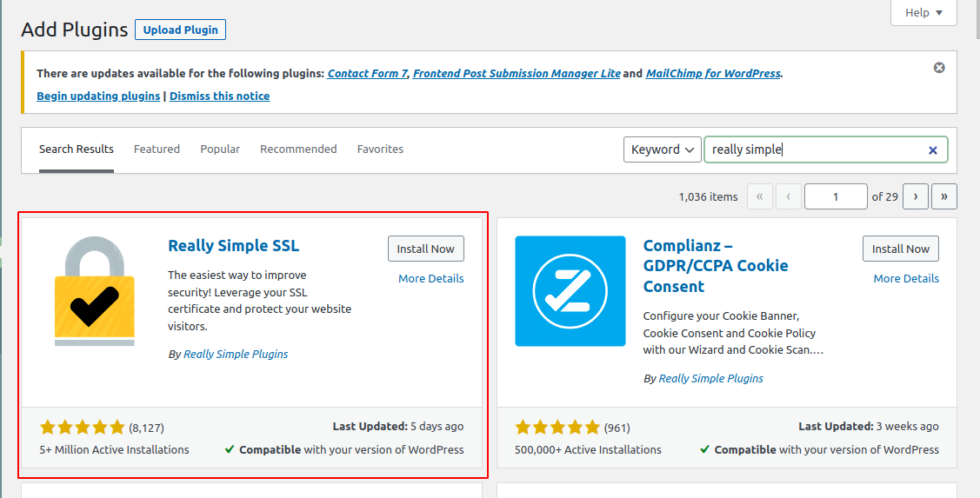Click the star rating of Complianz plugin
Screen dimensions: 980x498
[x=557, y=428]
